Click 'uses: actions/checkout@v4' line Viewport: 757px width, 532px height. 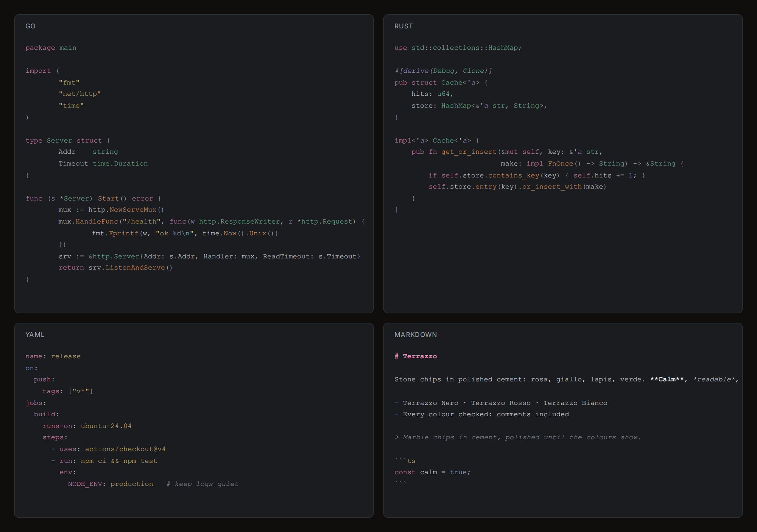pyautogui.click(x=108, y=449)
